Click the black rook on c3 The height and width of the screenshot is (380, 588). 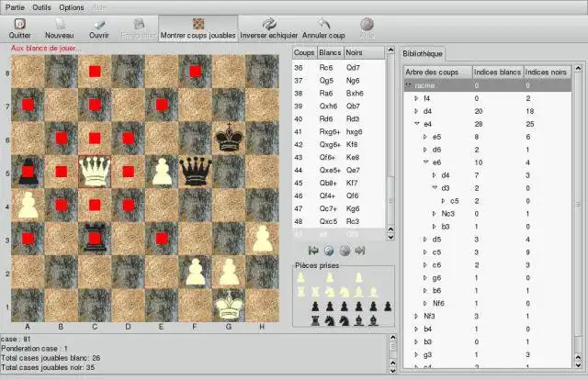(x=95, y=239)
